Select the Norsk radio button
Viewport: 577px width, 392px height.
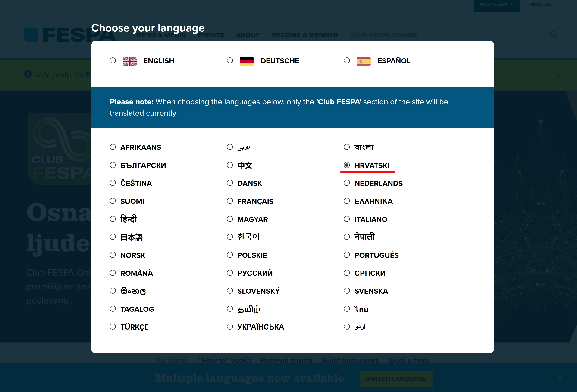pos(113,255)
